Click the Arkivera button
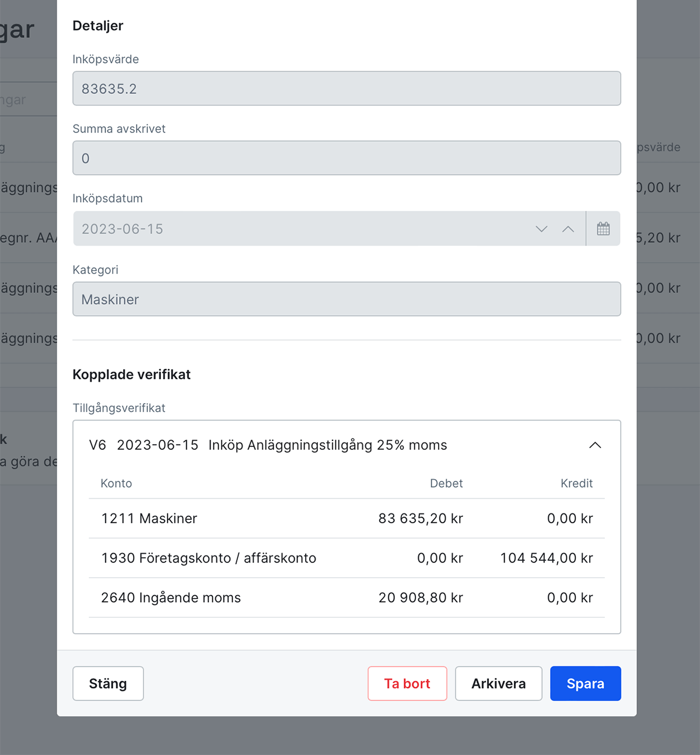The height and width of the screenshot is (755, 700). coord(498,683)
